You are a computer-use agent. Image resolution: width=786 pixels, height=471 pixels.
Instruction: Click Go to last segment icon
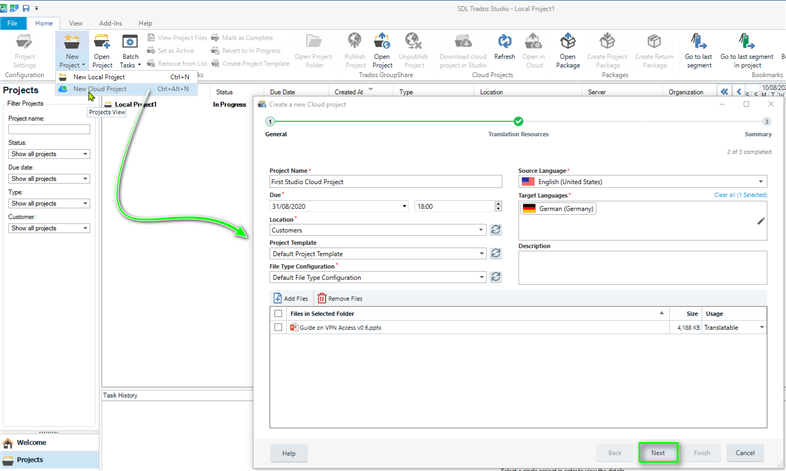click(x=698, y=51)
